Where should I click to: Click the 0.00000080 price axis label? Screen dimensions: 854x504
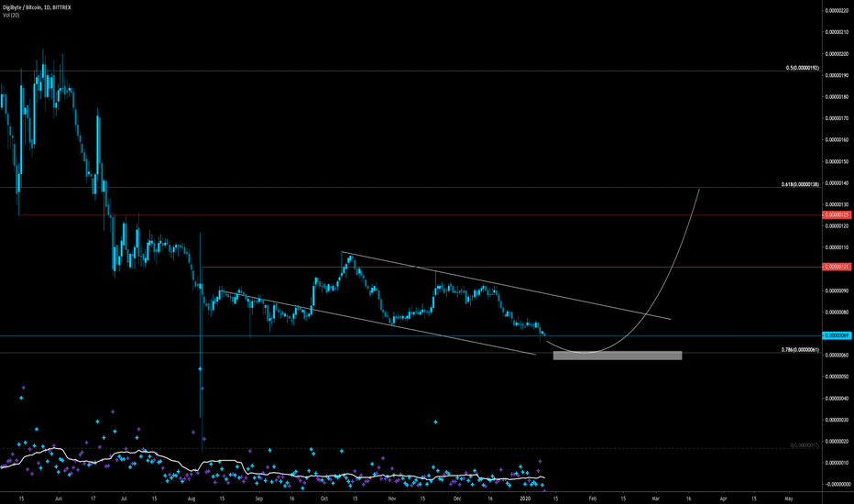click(x=838, y=312)
